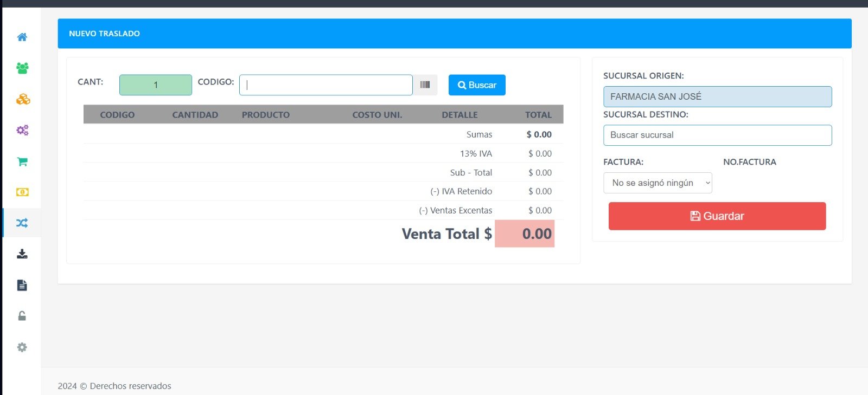Open the users group icon
Viewport: 868px width, 395px height.
tap(22, 68)
